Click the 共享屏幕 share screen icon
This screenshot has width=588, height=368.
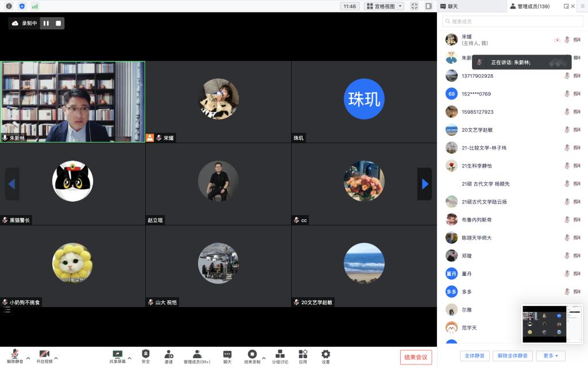click(x=118, y=354)
